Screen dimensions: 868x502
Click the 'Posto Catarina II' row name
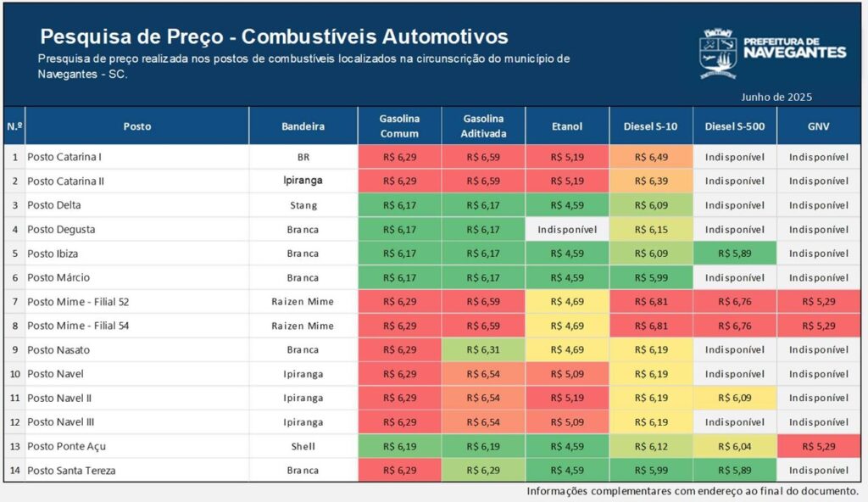66,181
